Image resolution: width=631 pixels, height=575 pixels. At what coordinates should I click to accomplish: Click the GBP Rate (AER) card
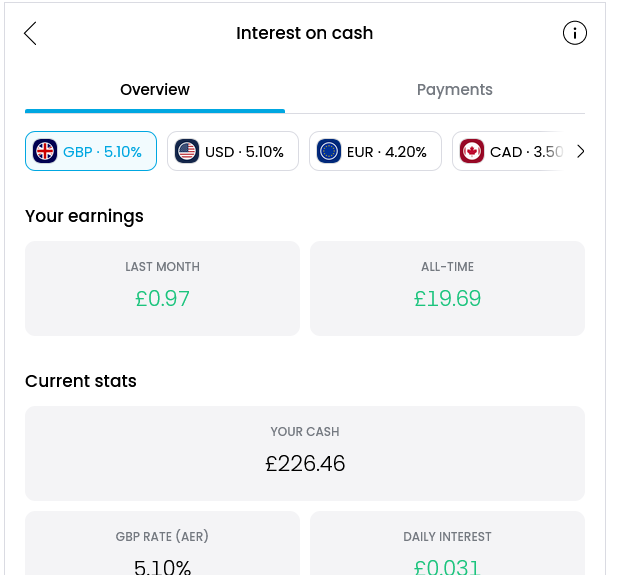[163, 543]
